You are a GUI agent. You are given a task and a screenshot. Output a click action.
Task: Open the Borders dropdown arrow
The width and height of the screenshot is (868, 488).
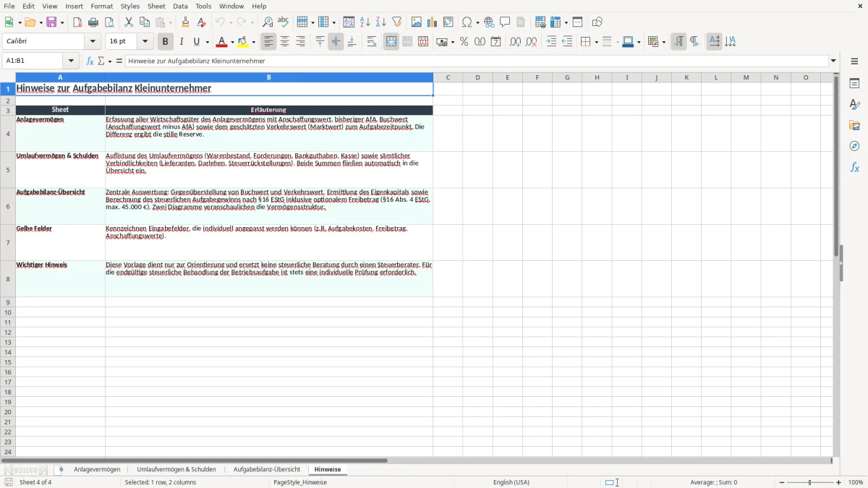click(x=595, y=42)
